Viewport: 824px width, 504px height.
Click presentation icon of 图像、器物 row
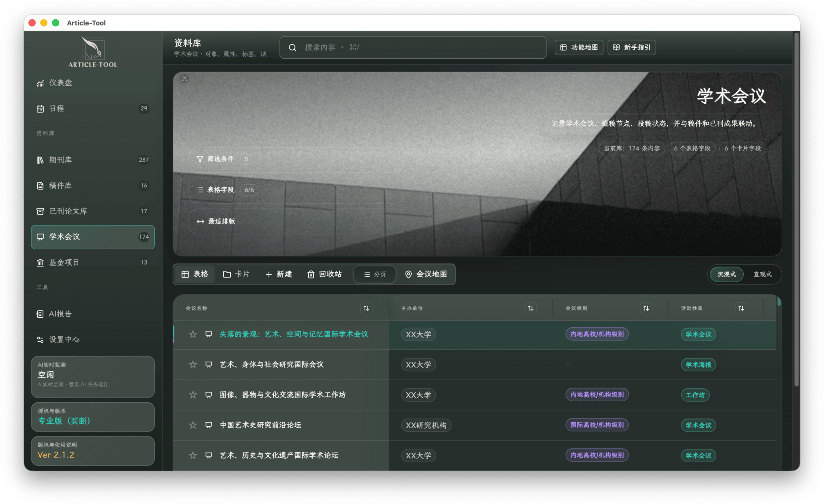click(209, 395)
